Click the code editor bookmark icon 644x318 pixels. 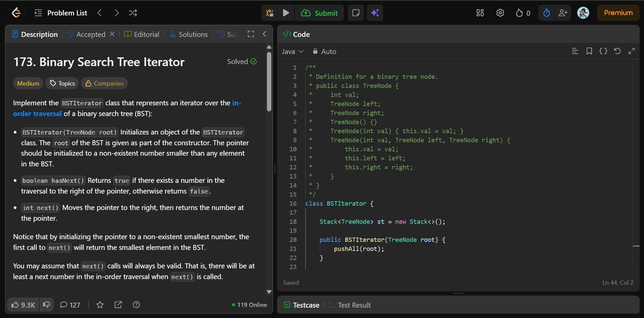tap(589, 51)
